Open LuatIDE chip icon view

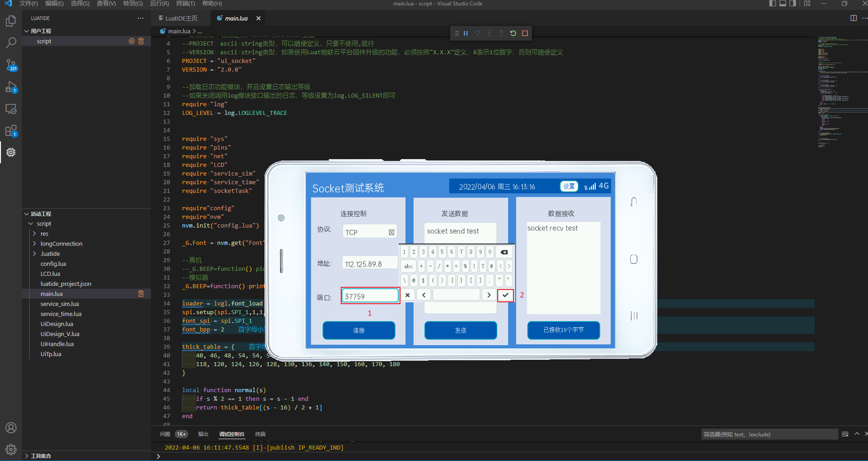(x=11, y=152)
